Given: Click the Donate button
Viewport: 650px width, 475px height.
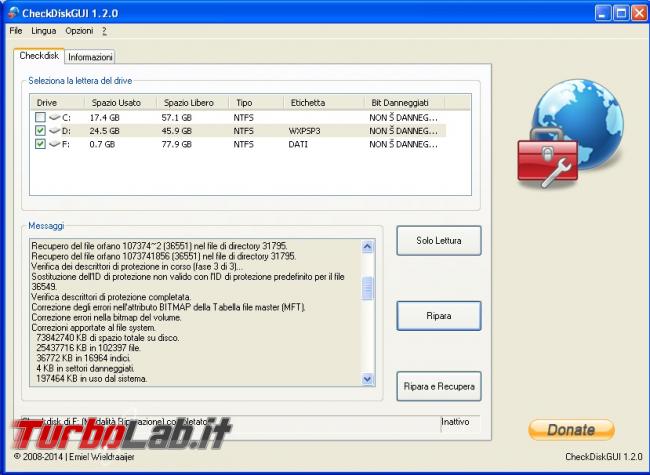Looking at the screenshot, I should coord(571,429).
